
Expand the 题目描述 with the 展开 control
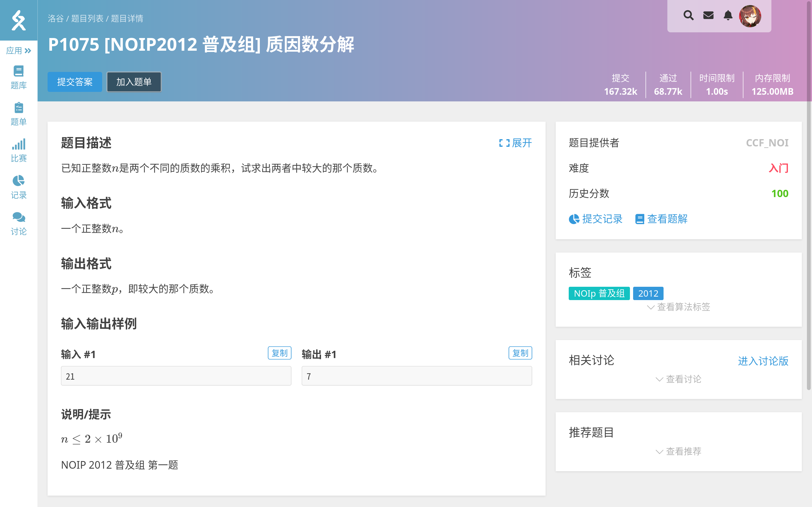[x=516, y=143]
